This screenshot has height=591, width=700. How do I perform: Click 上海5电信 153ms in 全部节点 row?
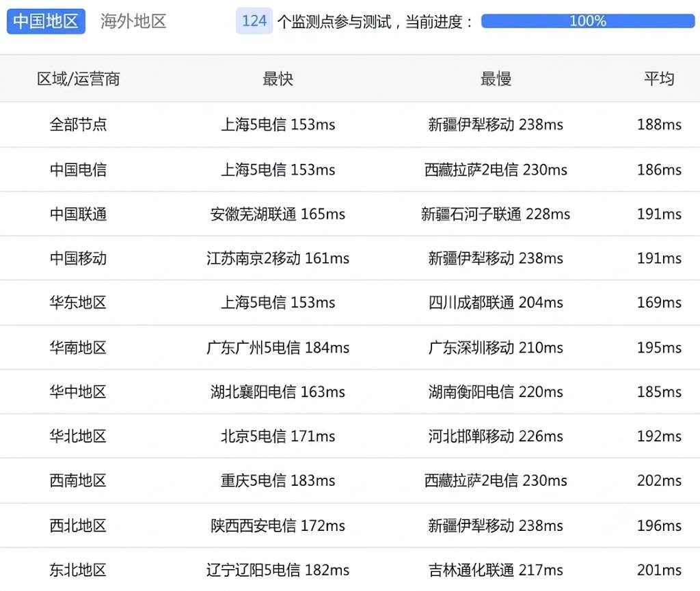[278, 124]
